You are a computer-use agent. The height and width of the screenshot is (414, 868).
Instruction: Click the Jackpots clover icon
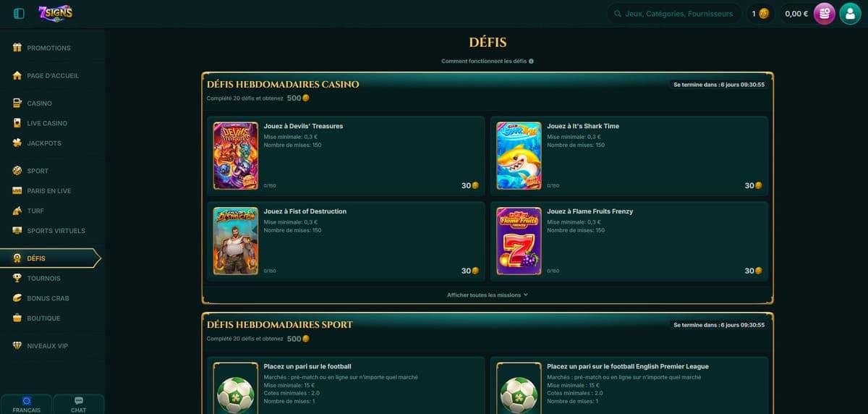(17, 143)
